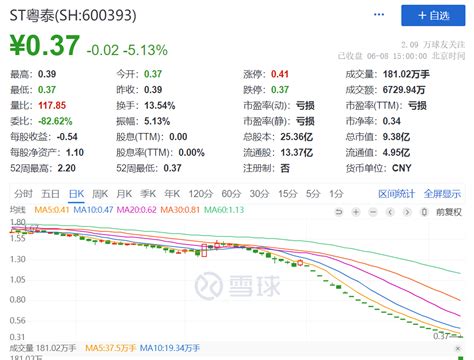Select the 月K chart tab
Viewport: 474px width, 360px height.
pyautogui.click(x=124, y=194)
